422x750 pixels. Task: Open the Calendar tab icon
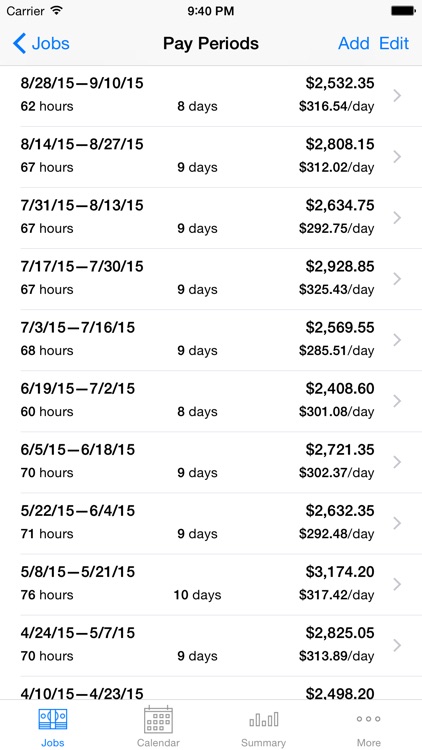(x=158, y=719)
